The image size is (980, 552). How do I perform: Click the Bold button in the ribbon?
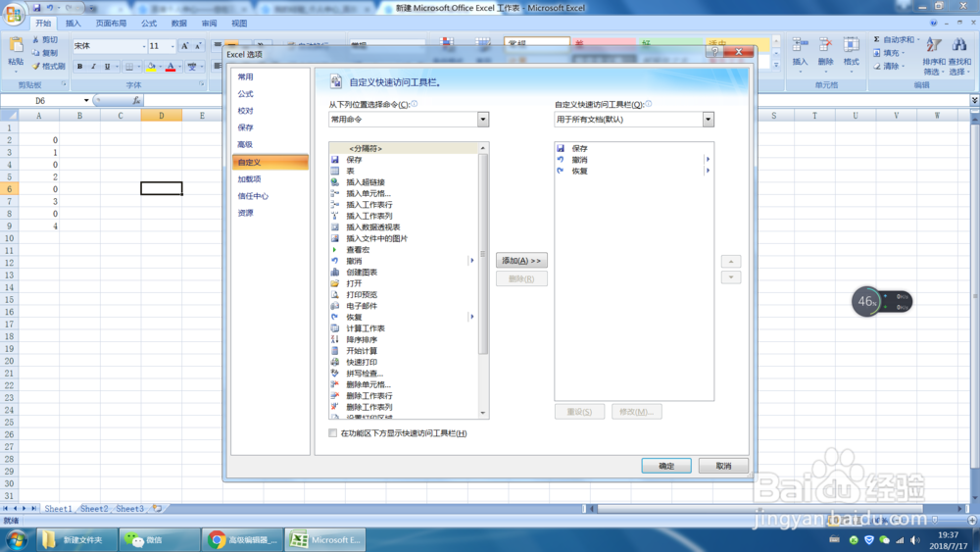(x=79, y=67)
